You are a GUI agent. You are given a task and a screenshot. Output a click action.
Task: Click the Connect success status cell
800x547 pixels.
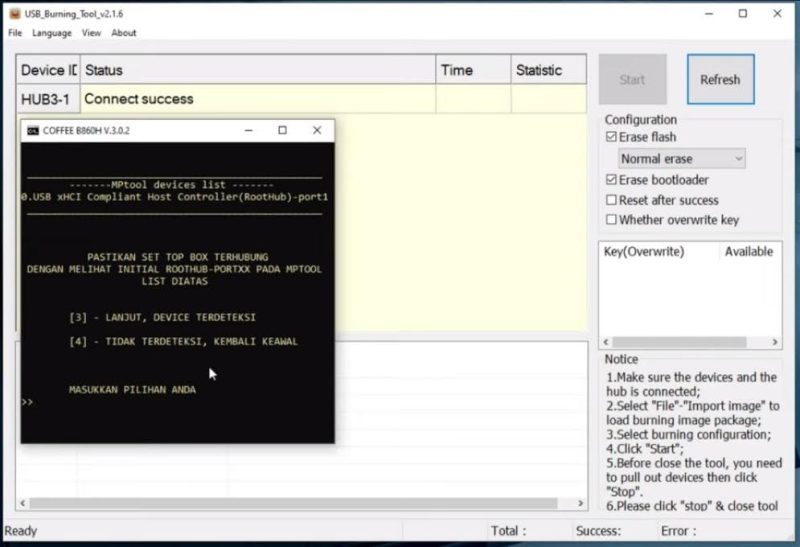[258, 99]
